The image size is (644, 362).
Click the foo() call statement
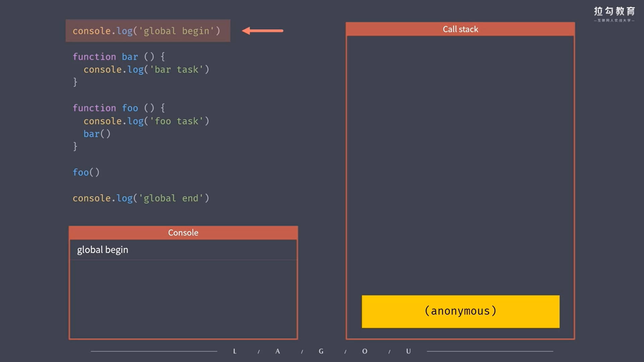coord(86,172)
